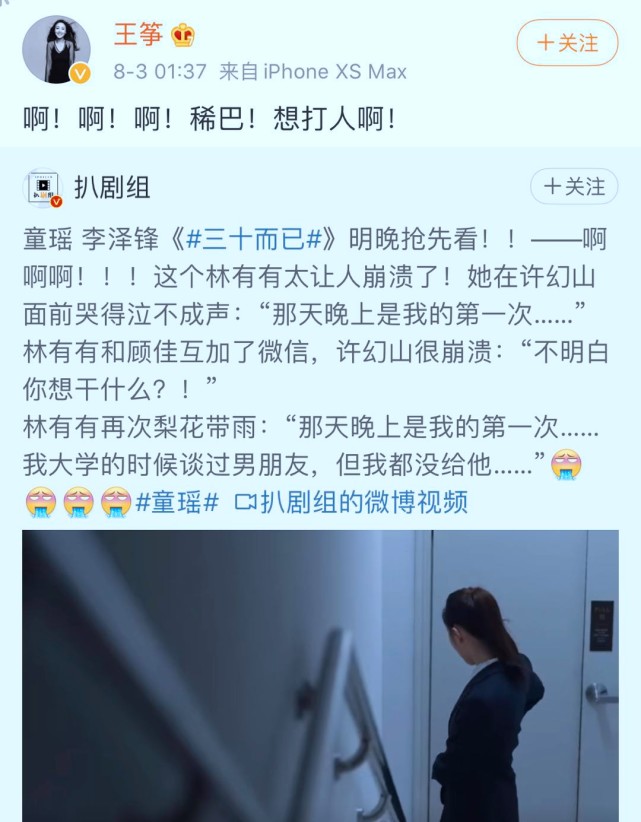Viewport: 641px width, 822px height.
Task: Open 扒剧组 account avatar
Action: (42, 188)
